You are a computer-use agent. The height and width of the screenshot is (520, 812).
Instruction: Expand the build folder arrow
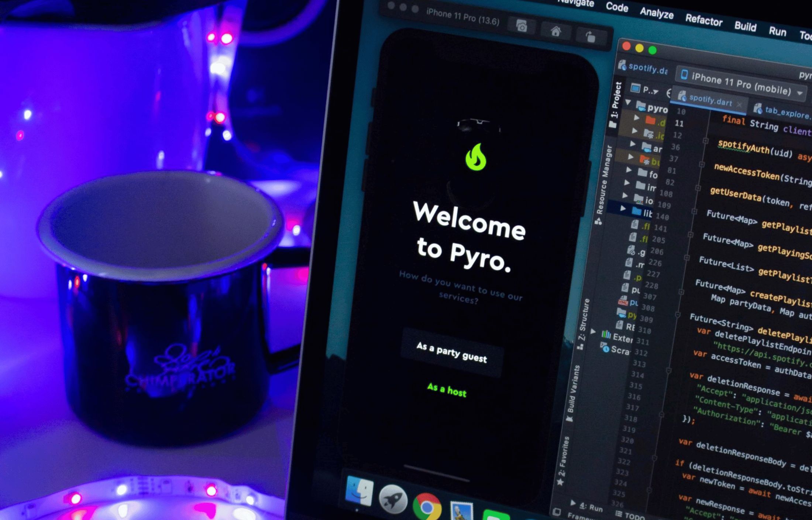click(631, 157)
